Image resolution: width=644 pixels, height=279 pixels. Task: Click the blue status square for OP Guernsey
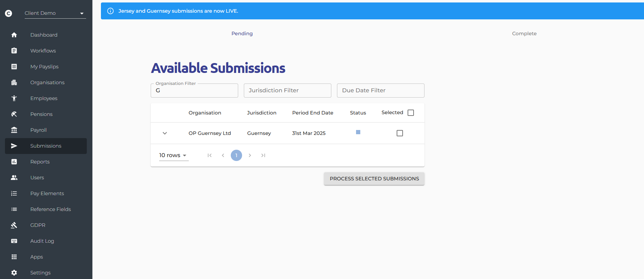point(358,132)
